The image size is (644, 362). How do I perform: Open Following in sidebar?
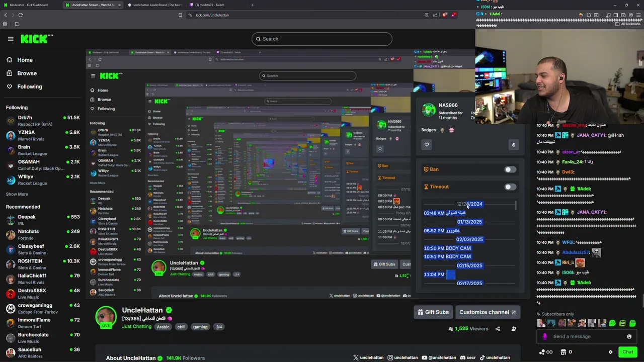(30, 86)
